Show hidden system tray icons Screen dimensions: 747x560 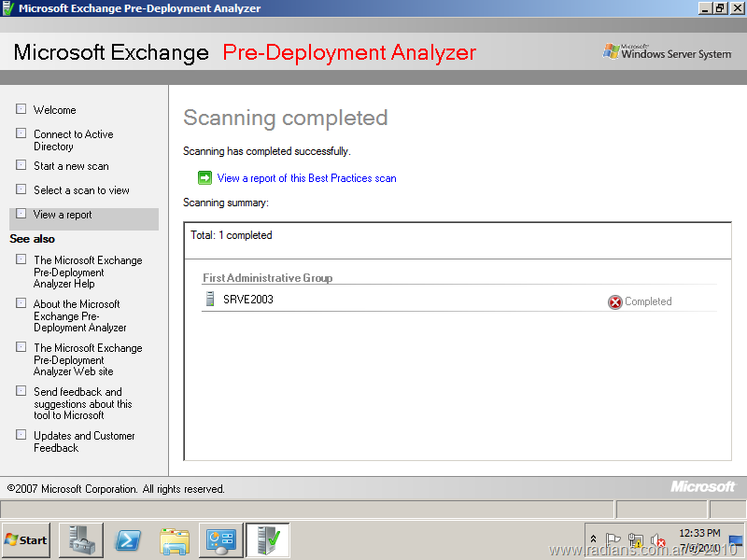click(593, 539)
